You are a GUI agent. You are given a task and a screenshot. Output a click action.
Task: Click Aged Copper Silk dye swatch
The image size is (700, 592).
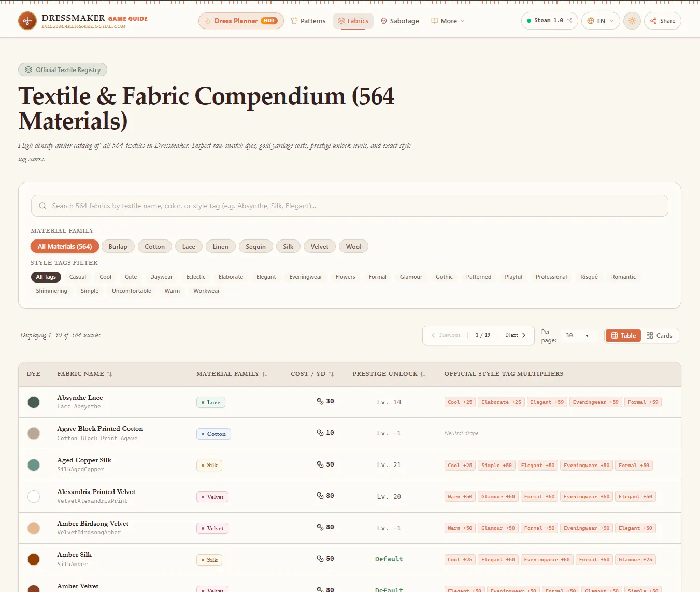click(34, 465)
